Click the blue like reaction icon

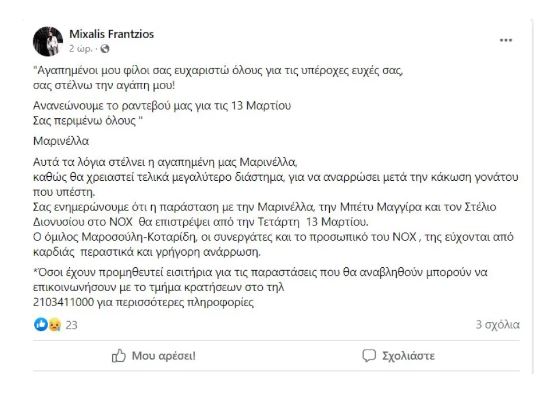pyautogui.click(x=41, y=324)
